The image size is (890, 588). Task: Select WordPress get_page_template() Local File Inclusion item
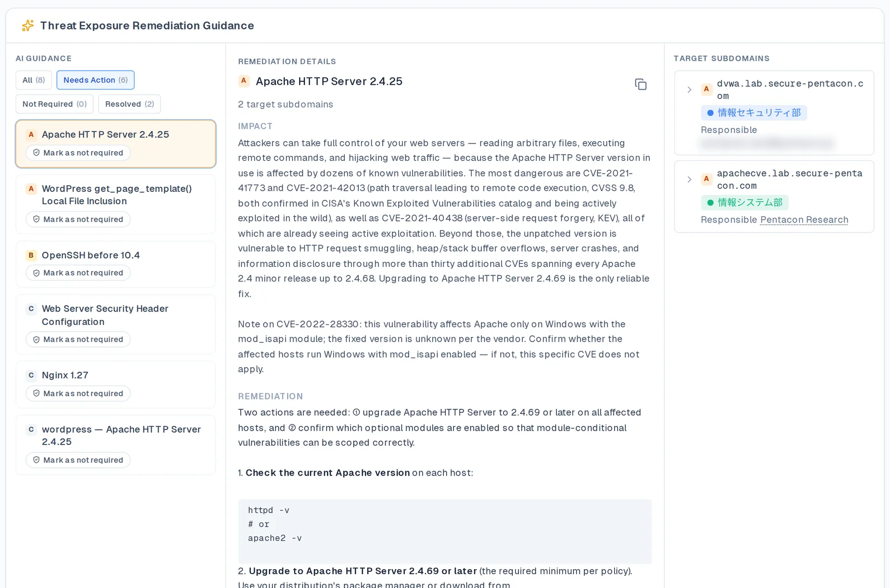tap(116, 204)
